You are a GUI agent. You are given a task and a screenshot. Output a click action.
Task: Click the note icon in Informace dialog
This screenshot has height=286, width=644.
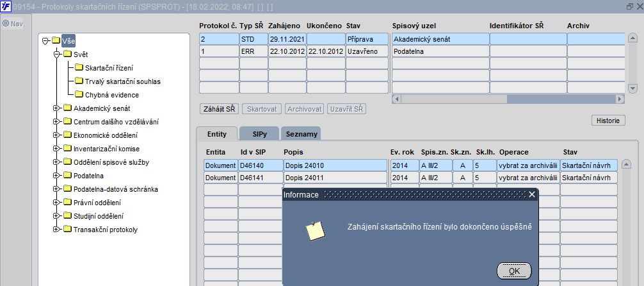pos(316,231)
